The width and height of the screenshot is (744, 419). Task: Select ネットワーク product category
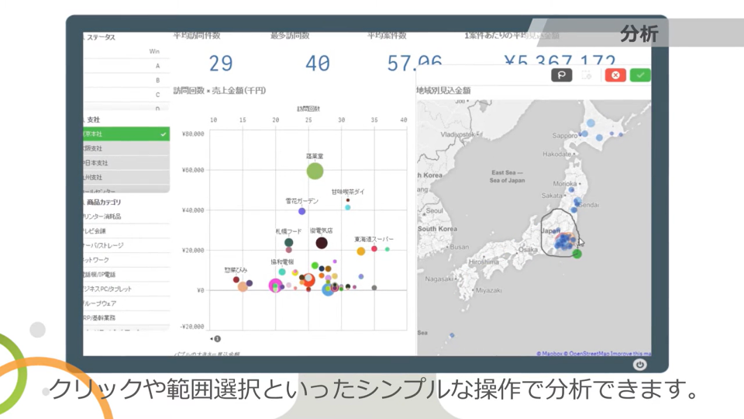(126, 260)
